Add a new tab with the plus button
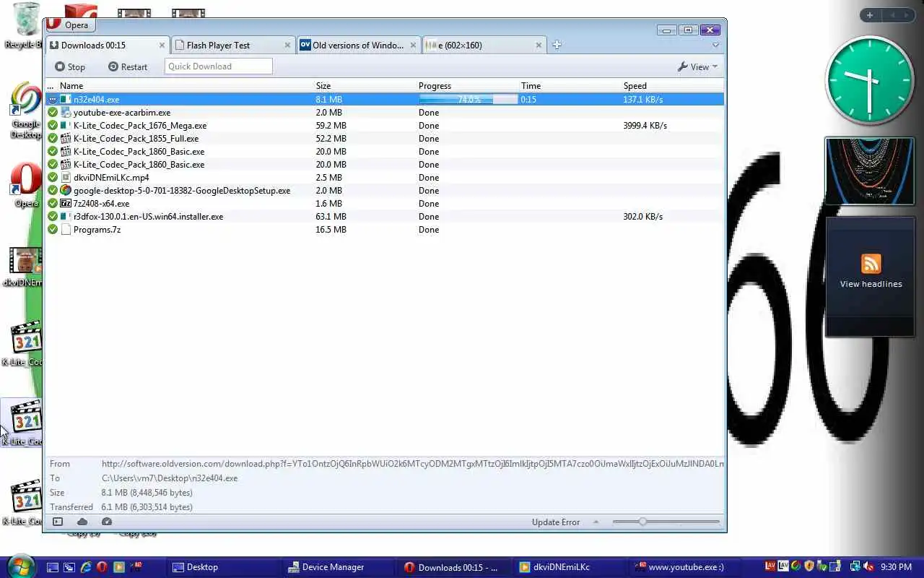The image size is (924, 578). pyautogui.click(x=557, y=45)
